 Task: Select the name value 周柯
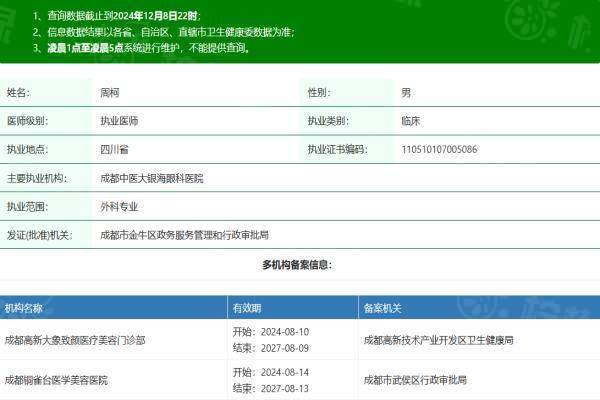coord(109,93)
